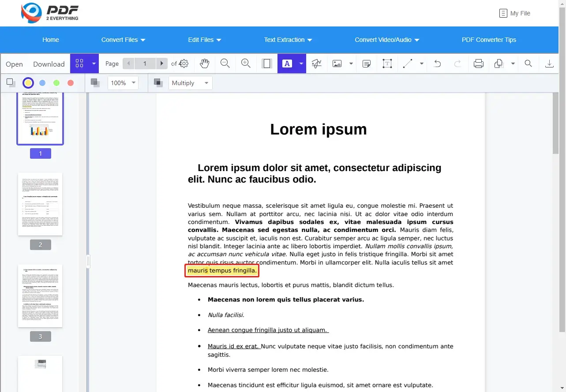Click the zoom out magnifier
The height and width of the screenshot is (392, 566).
tap(225, 63)
